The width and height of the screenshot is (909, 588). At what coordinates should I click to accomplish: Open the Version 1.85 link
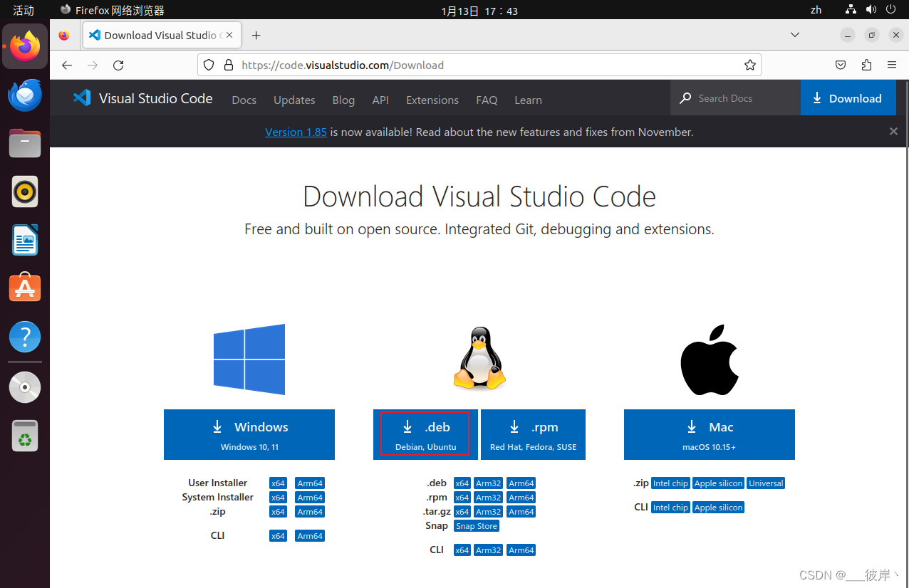click(296, 132)
